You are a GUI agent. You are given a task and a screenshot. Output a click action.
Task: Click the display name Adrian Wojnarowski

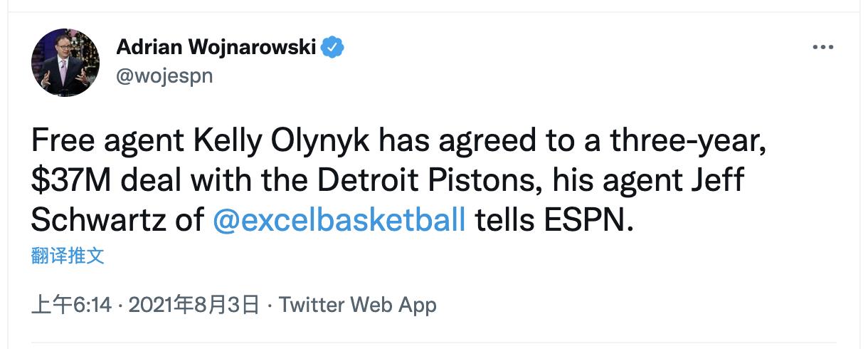pyautogui.click(x=216, y=48)
